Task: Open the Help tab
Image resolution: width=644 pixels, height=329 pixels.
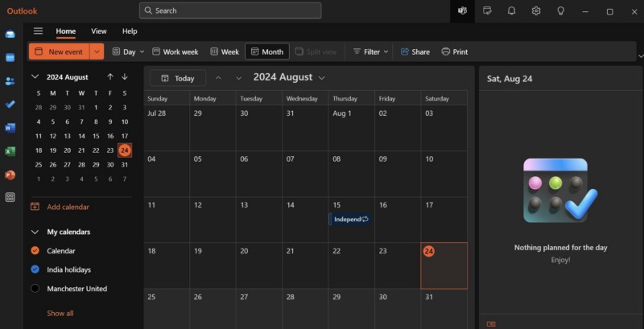Action: [x=130, y=31]
